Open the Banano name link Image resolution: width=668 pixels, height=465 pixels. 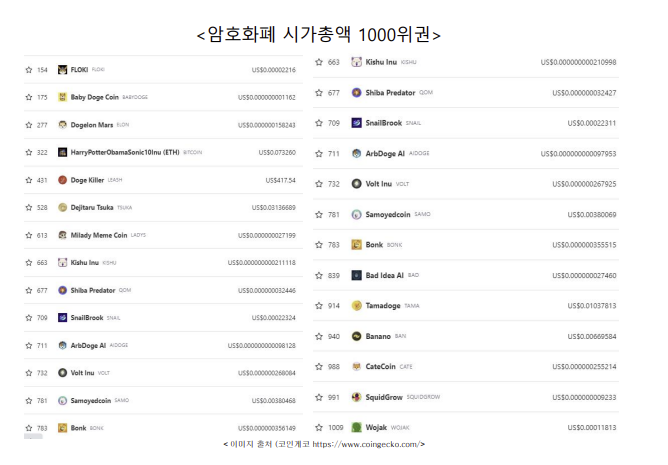378,336
